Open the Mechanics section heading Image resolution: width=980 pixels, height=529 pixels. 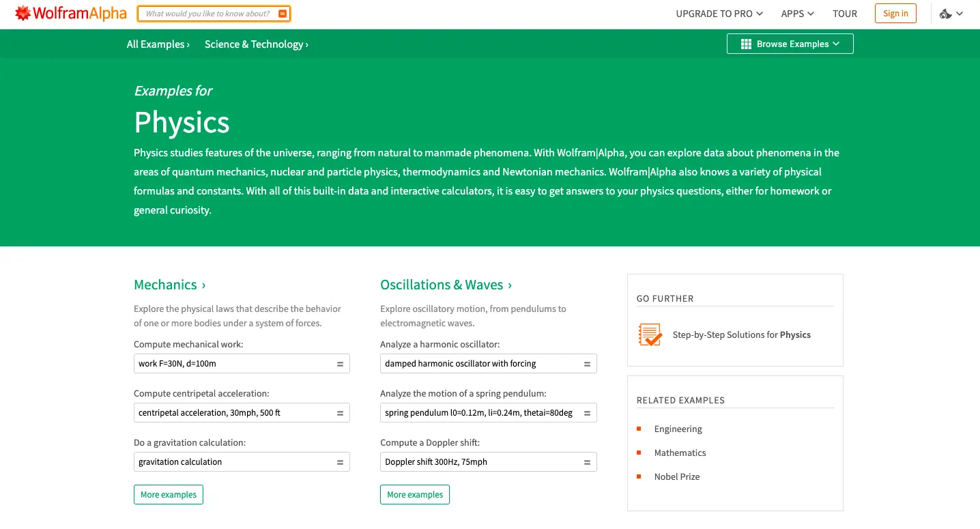click(x=170, y=285)
